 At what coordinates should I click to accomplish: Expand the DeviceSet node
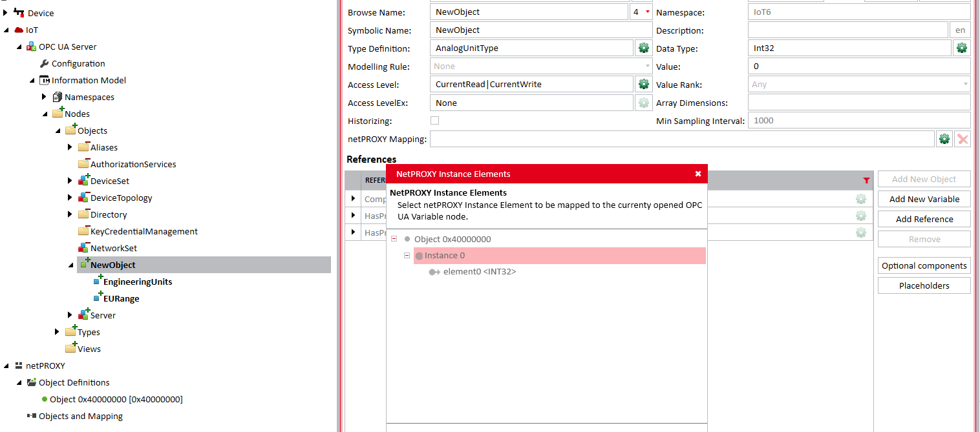[70, 181]
